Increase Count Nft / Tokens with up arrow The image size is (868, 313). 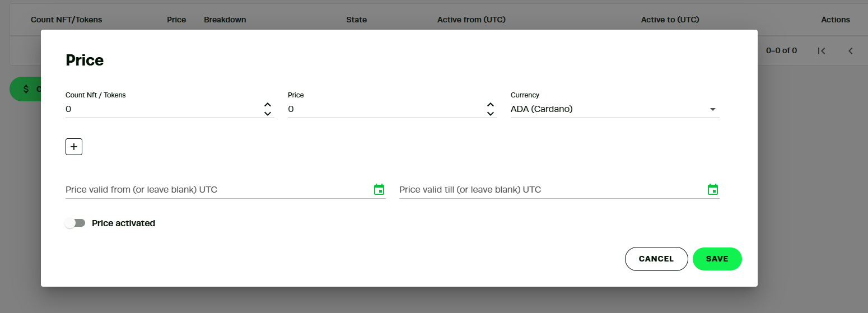[x=268, y=105]
